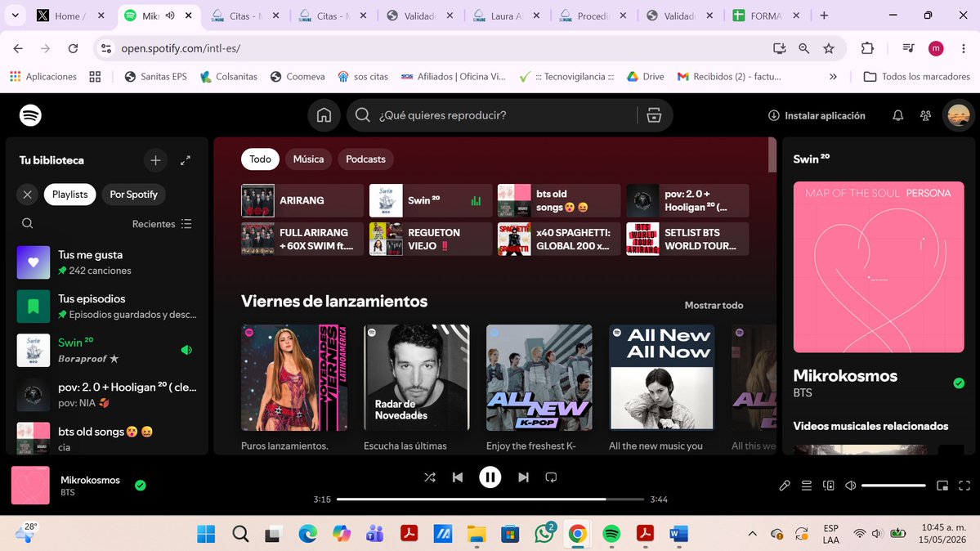Screen dimensions: 980x551
Task: Open Radar de Novedades playlist cover
Action: point(417,377)
